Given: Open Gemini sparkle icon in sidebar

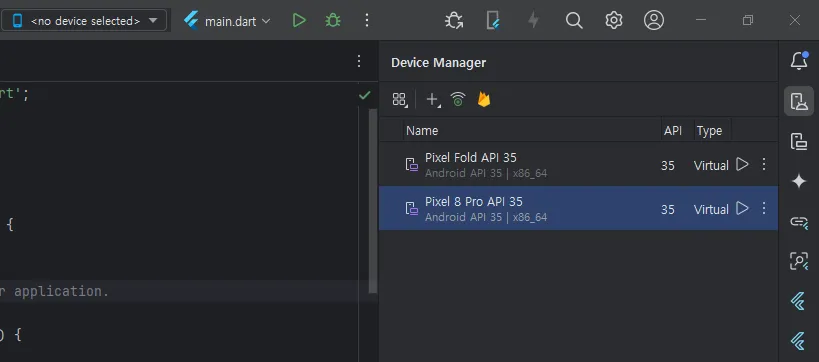Looking at the screenshot, I should click(799, 181).
